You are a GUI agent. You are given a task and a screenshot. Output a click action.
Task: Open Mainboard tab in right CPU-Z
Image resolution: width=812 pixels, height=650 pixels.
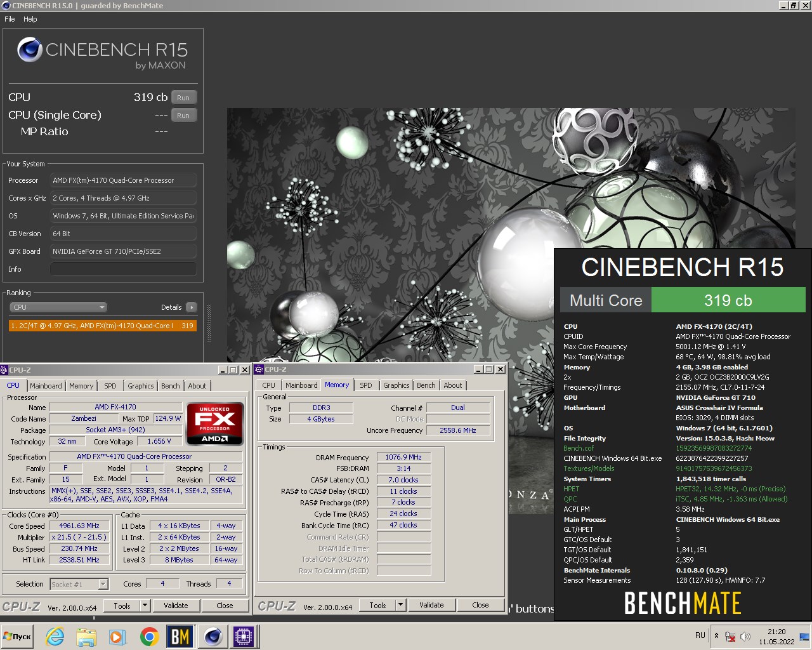click(x=301, y=385)
